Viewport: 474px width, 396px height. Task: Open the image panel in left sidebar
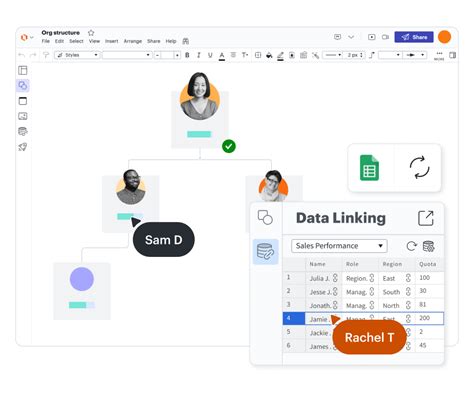coord(23,116)
